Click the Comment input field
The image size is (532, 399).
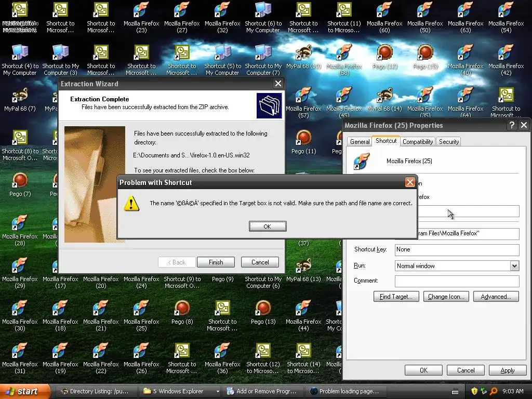click(x=457, y=281)
